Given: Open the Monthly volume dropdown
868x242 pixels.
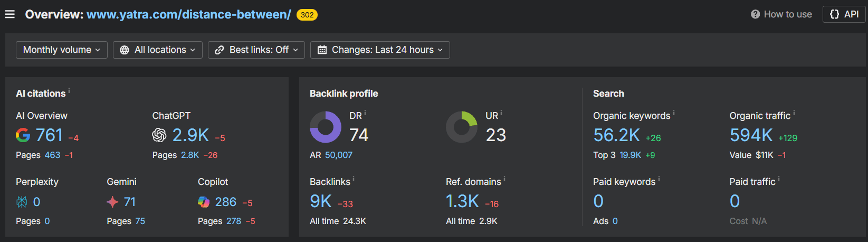Looking at the screenshot, I should [62, 50].
